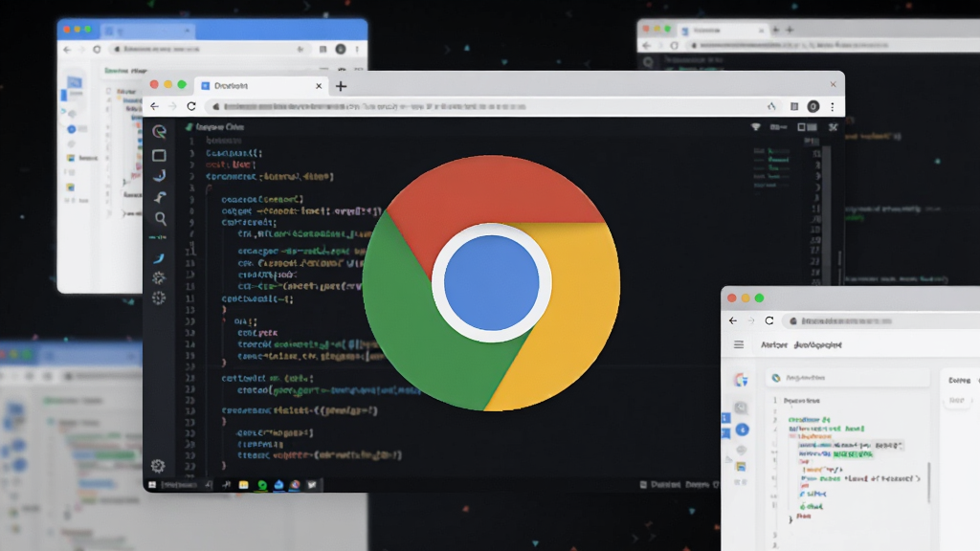Screen dimensions: 980x551
Task: Reload the page in the bottom-right window
Action: click(x=769, y=321)
